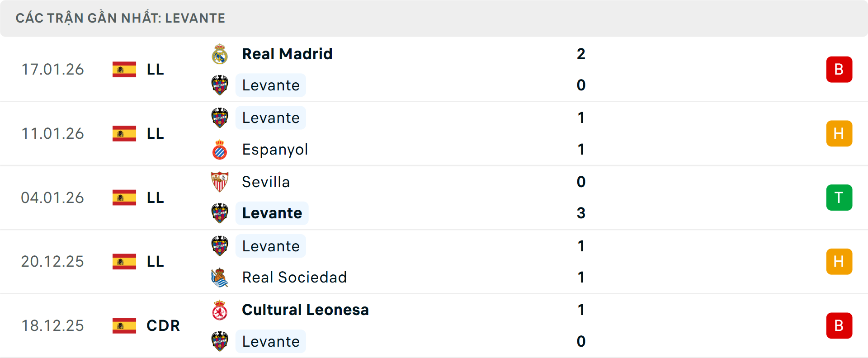Screen dimensions: 868x358
Task: Click red B badge for Cultural Leonesa match
Action: point(839,325)
